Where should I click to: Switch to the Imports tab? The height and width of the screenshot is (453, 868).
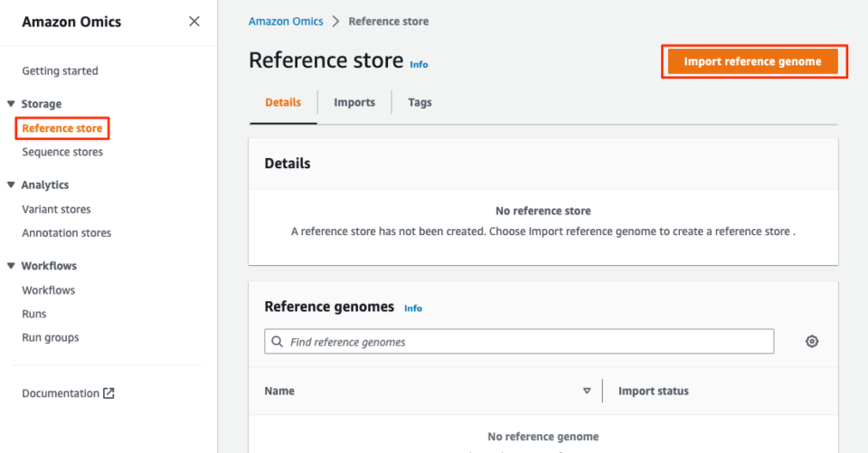354,102
